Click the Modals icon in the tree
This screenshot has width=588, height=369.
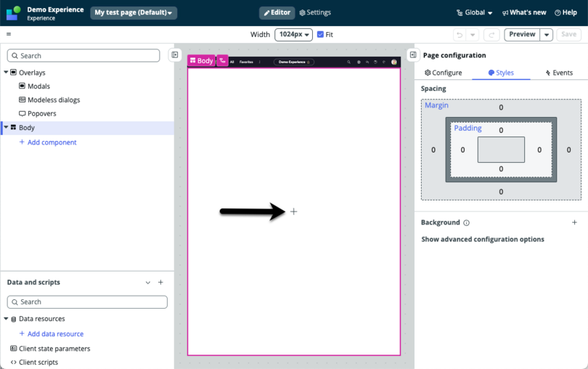point(22,86)
